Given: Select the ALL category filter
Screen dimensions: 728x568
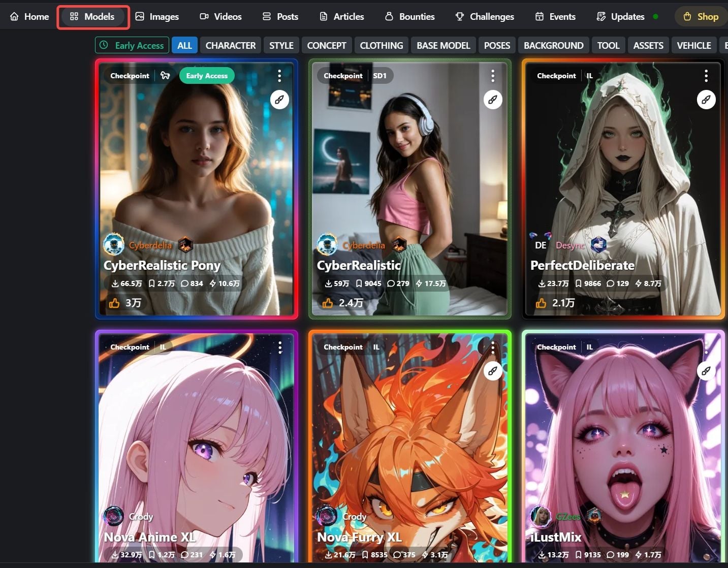Looking at the screenshot, I should [x=184, y=45].
